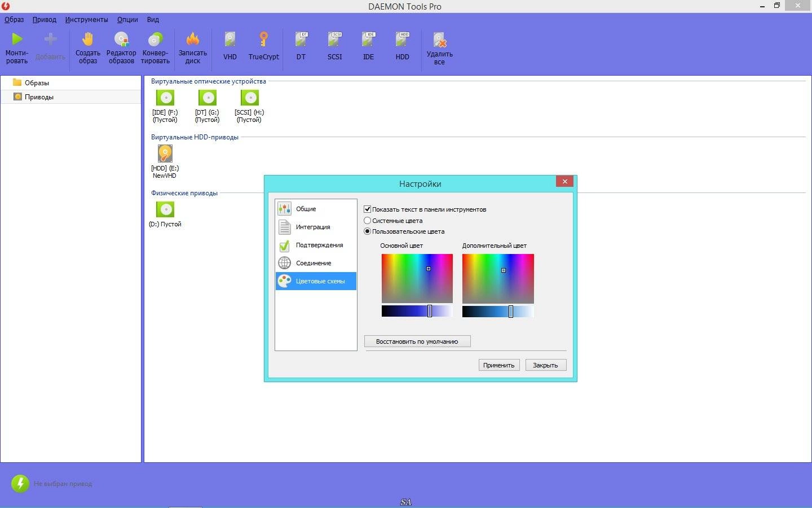Viewport: 812px width, 508px height.
Task: Click the Физические приводы heading
Action: (184, 193)
